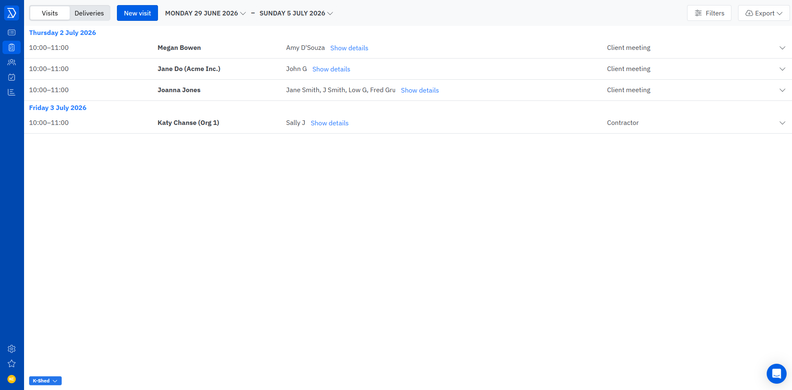Open the Export dropdown
Screen dimensions: 792x390
tap(764, 13)
